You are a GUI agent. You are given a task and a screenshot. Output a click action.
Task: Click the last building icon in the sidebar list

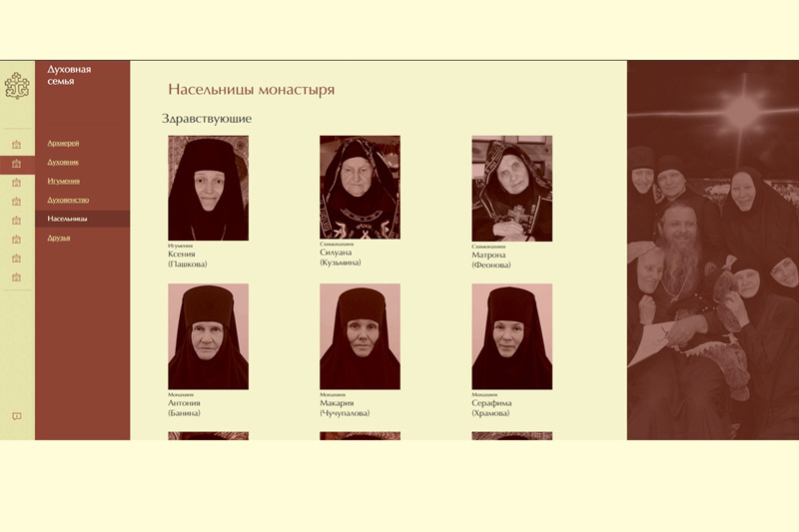[16, 276]
